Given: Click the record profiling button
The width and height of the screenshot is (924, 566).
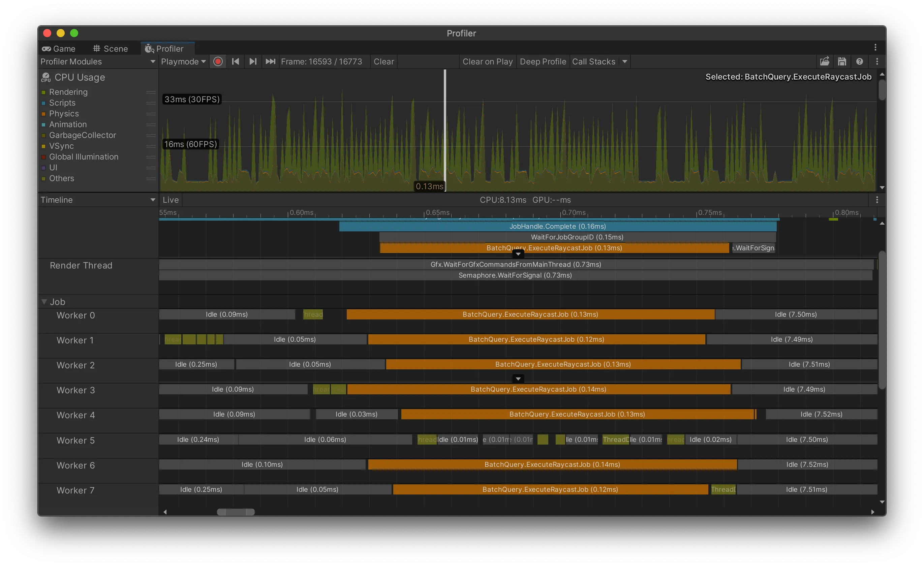Looking at the screenshot, I should pyautogui.click(x=218, y=61).
